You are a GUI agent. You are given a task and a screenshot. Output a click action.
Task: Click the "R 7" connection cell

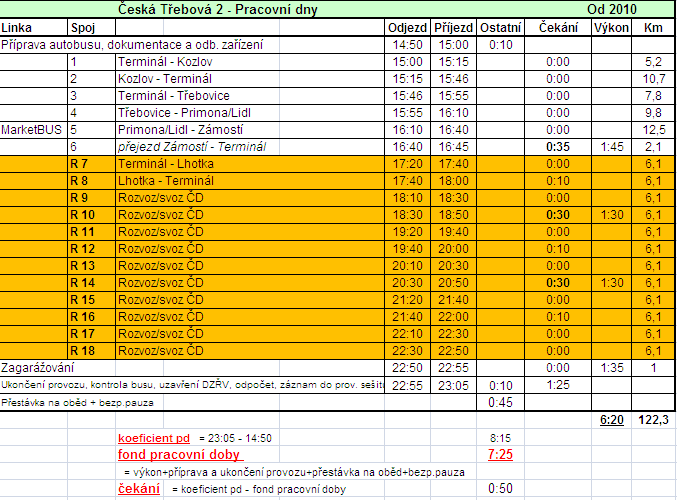click(79, 164)
